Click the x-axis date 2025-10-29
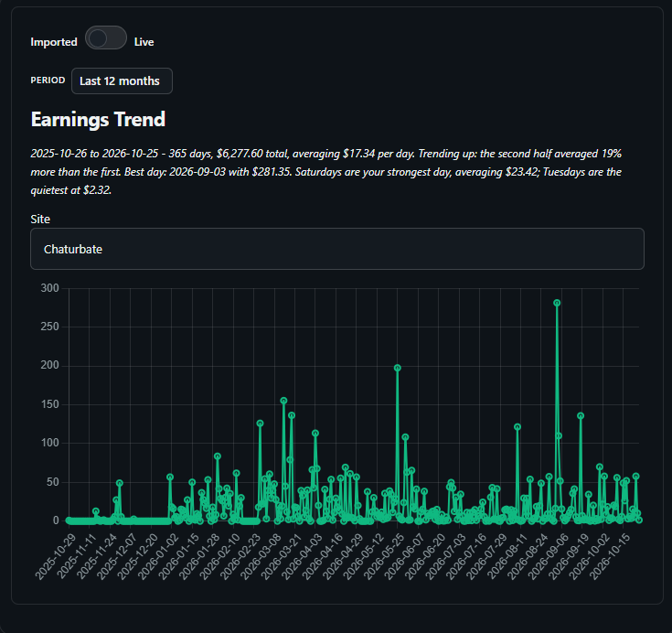This screenshot has height=633, width=672. coord(55,557)
